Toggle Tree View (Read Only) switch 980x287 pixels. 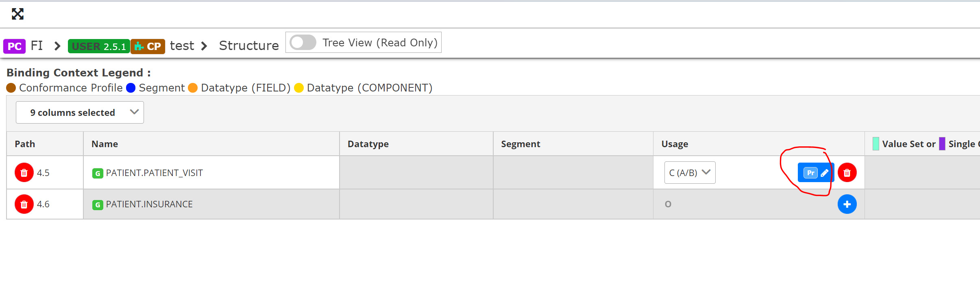click(x=303, y=42)
